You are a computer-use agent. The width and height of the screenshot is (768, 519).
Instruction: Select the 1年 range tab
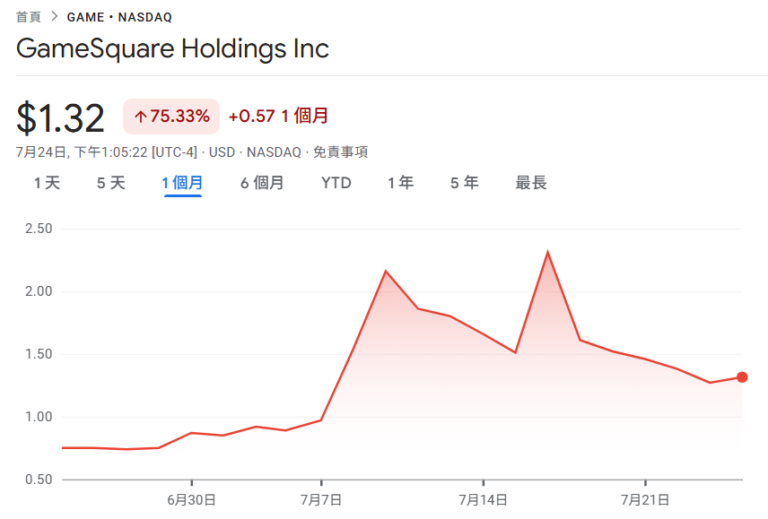coord(401,183)
